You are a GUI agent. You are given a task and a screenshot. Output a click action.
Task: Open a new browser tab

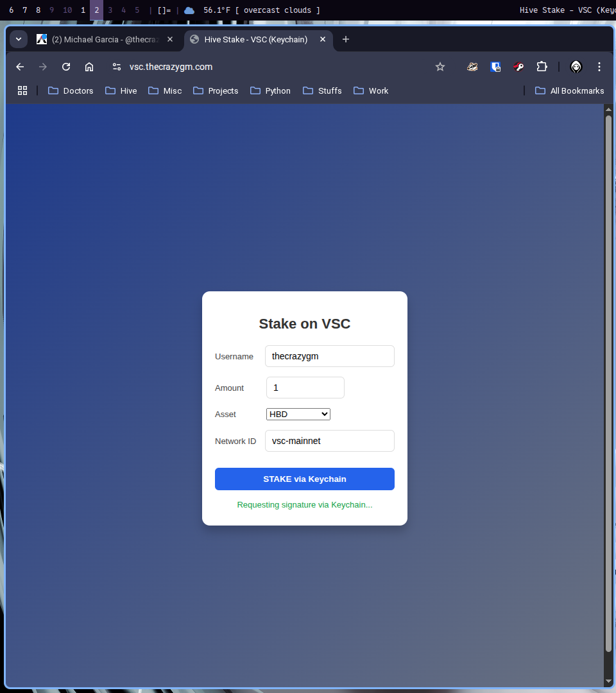click(x=346, y=39)
